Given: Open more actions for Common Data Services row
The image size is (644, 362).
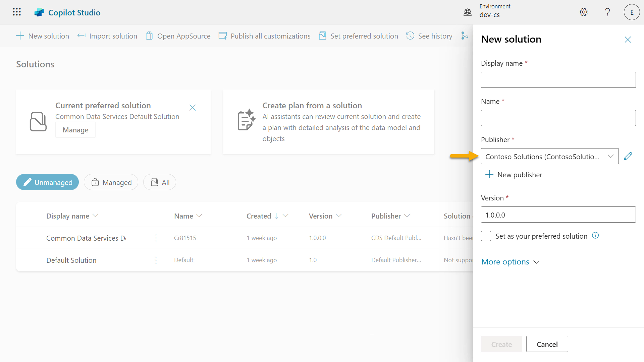Looking at the screenshot, I should [156, 238].
